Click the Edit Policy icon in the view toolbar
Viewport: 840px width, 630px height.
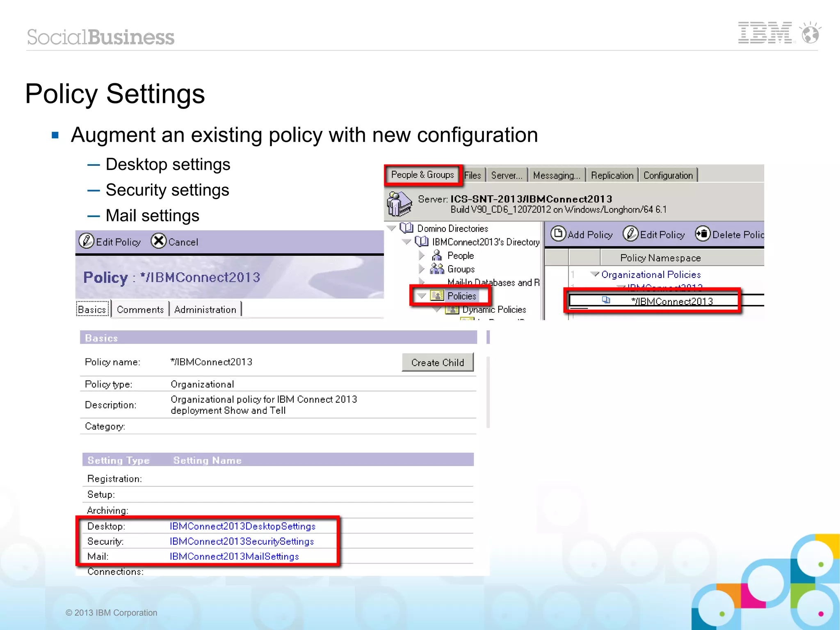[x=630, y=234]
